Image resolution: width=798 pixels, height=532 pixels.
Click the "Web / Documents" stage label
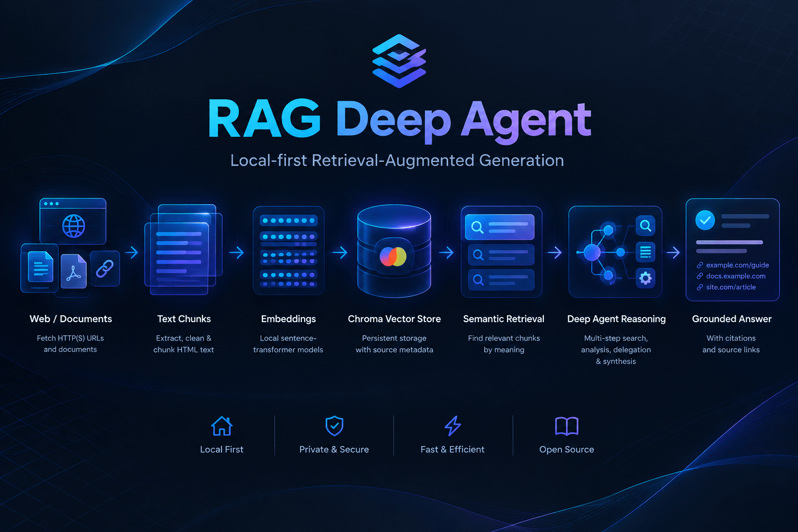pos(71,319)
